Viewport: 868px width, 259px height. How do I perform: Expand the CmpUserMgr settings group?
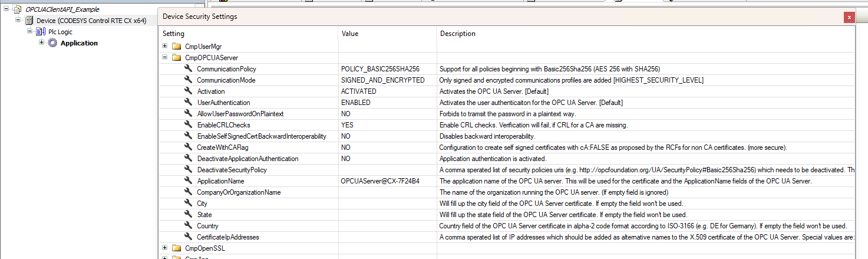pyautogui.click(x=165, y=47)
